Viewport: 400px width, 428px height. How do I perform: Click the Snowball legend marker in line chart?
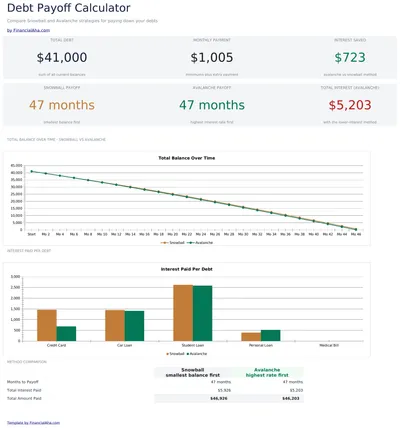(164, 243)
